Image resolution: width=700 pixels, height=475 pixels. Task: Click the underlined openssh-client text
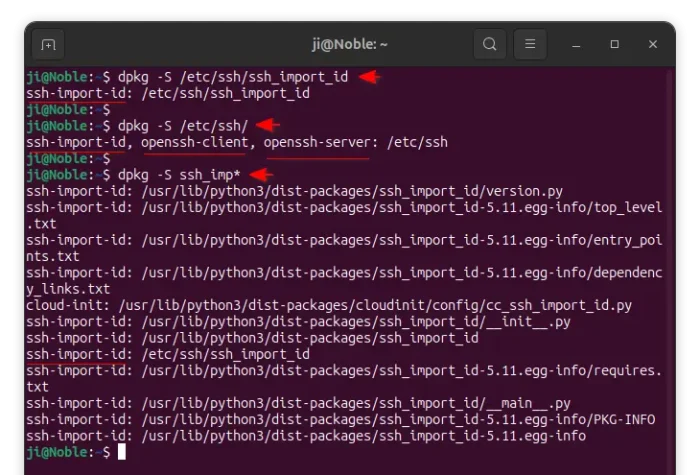[x=195, y=142]
